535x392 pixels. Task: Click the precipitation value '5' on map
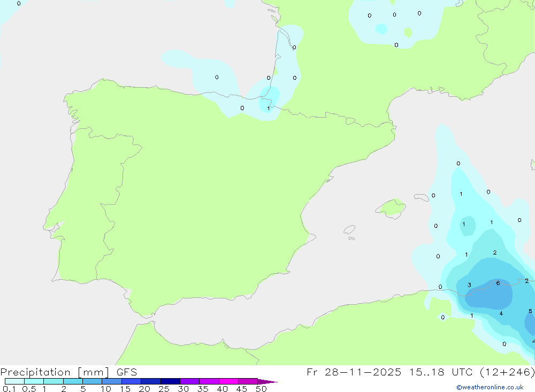(x=530, y=311)
